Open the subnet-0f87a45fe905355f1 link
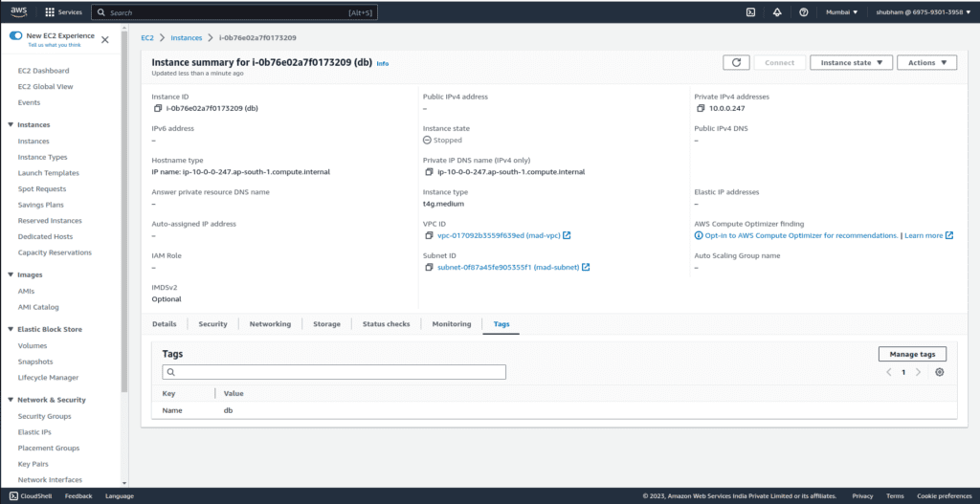 tap(508, 267)
